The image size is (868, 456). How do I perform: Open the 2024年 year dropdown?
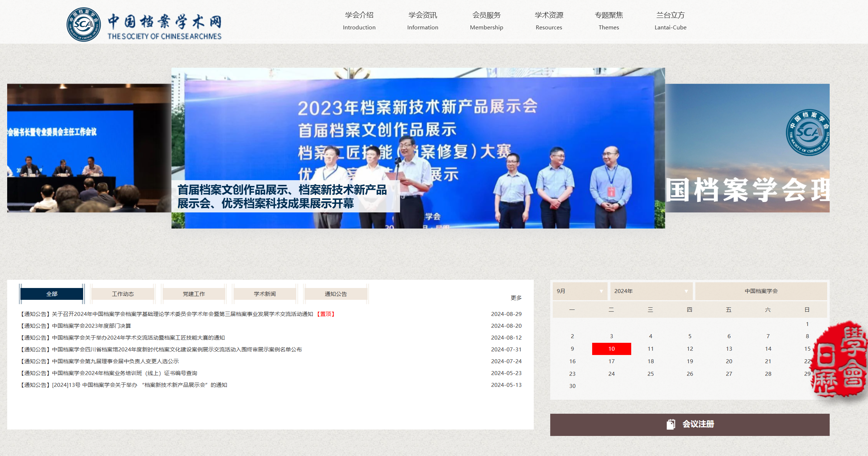tap(651, 291)
